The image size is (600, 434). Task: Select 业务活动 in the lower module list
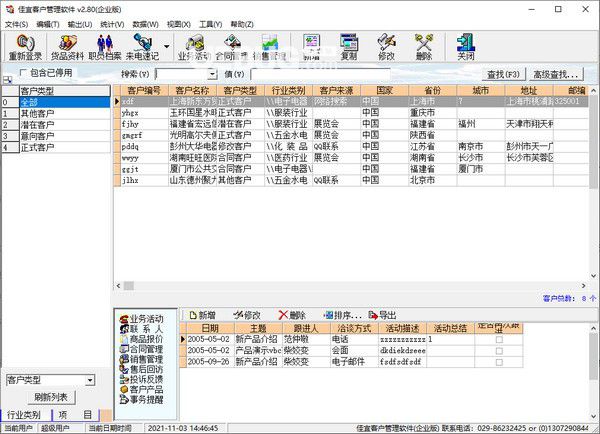pos(142,319)
